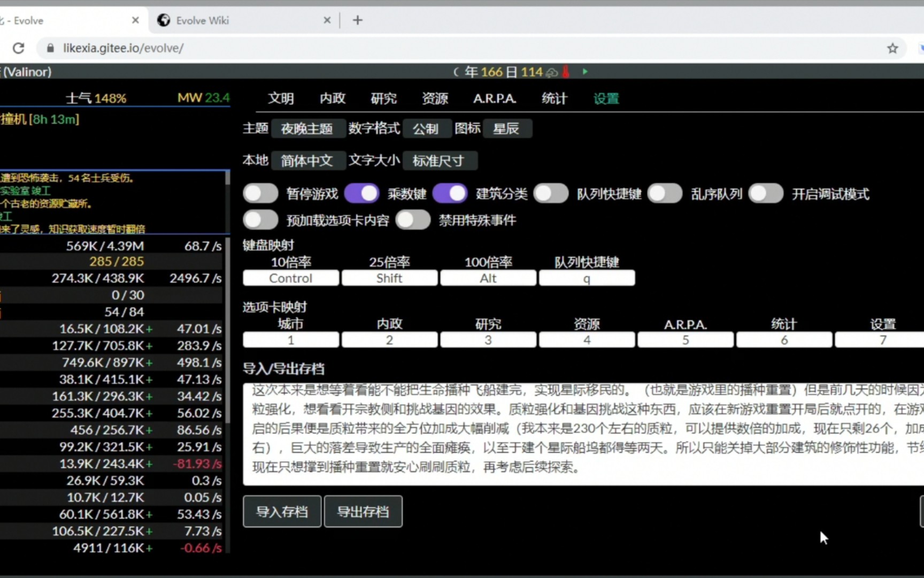Image resolution: width=924 pixels, height=578 pixels.
Task: Click the 设置 mapping field showing 7
Action: point(880,340)
